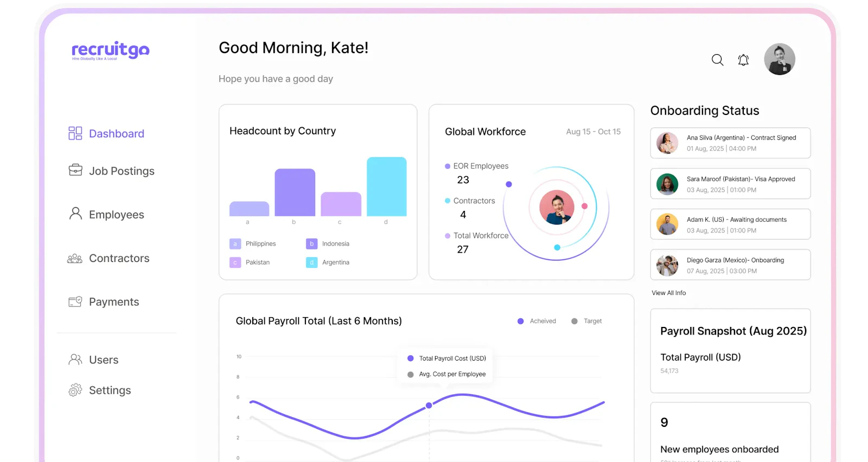The height and width of the screenshot is (462, 868).
Task: Click Avg. Cost per Employee tooltip entry
Action: 446,374
